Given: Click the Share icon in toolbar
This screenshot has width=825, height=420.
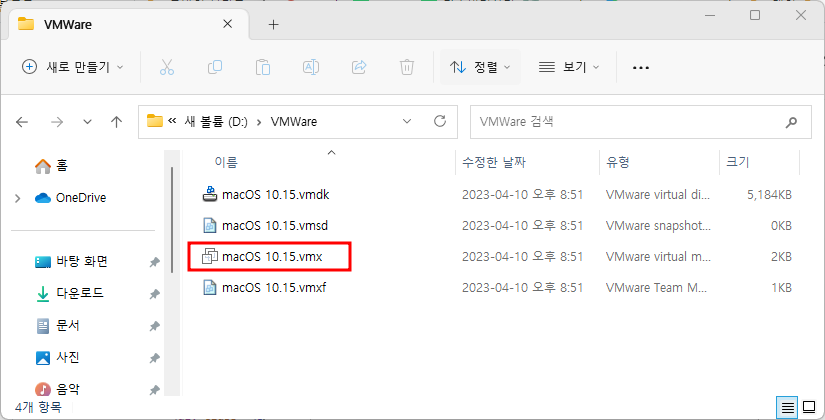Looking at the screenshot, I should click(359, 67).
